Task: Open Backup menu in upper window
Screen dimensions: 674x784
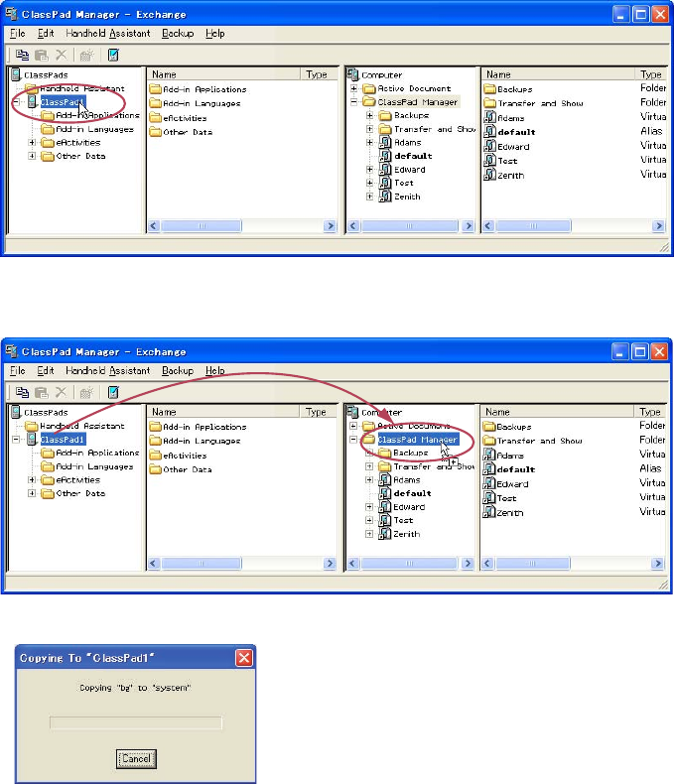Action: (178, 34)
